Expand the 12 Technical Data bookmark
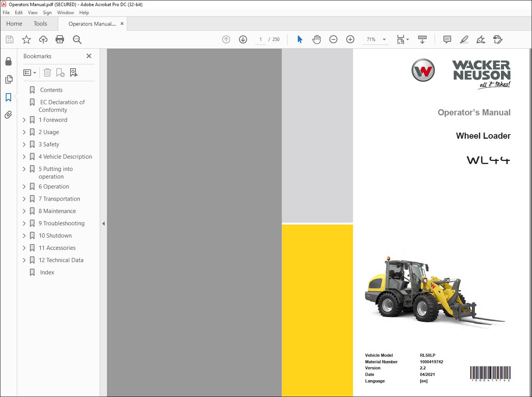Image resolution: width=532 pixels, height=397 pixels. [x=24, y=260]
